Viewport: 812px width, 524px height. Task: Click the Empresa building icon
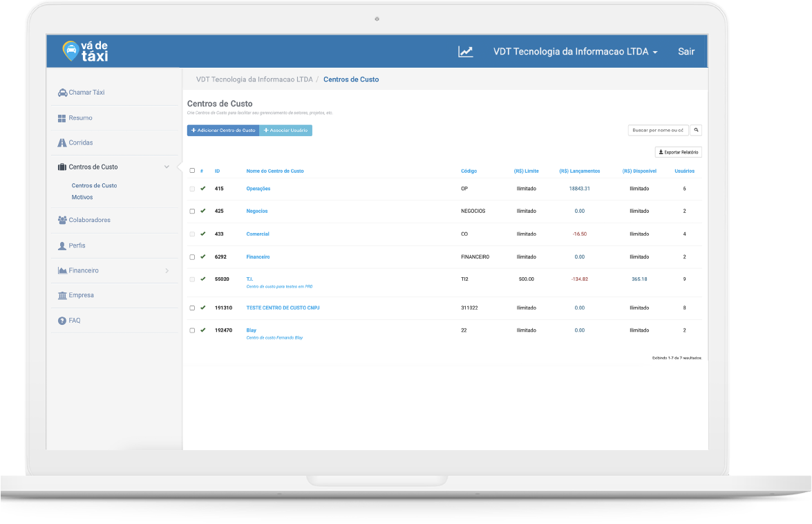pos(62,296)
